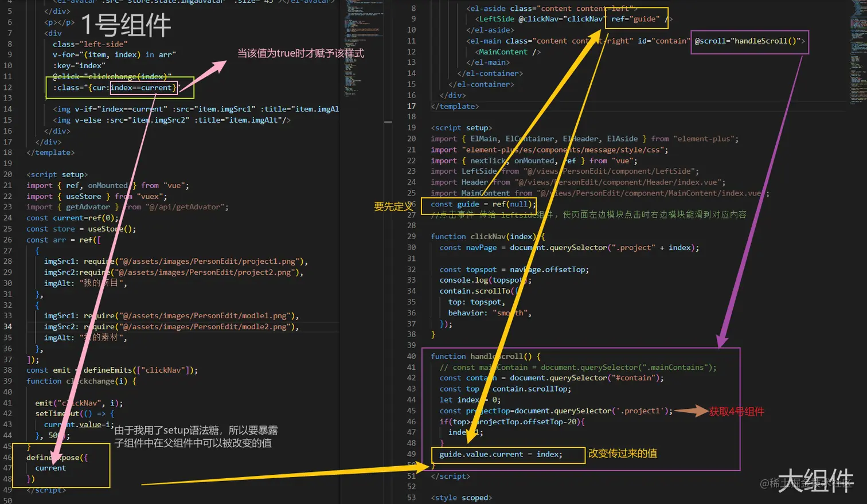This screenshot has height=504, width=867.
Task: Click the LeftSide @clickNav="clickNav" line
Action: tap(574, 19)
